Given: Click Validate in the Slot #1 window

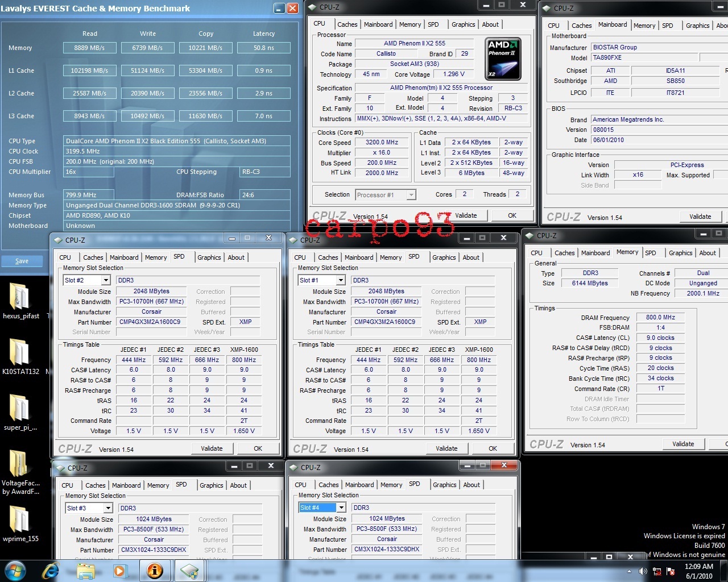Looking at the screenshot, I should 446,448.
